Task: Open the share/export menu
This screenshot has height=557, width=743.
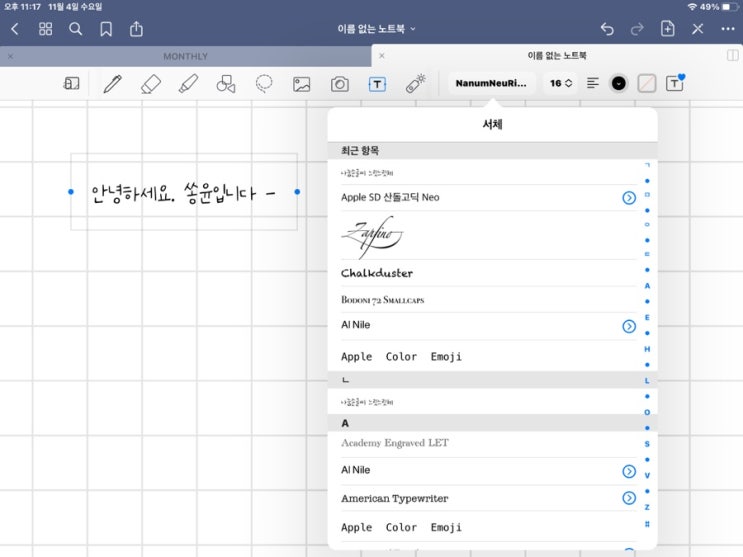Action: point(136,28)
